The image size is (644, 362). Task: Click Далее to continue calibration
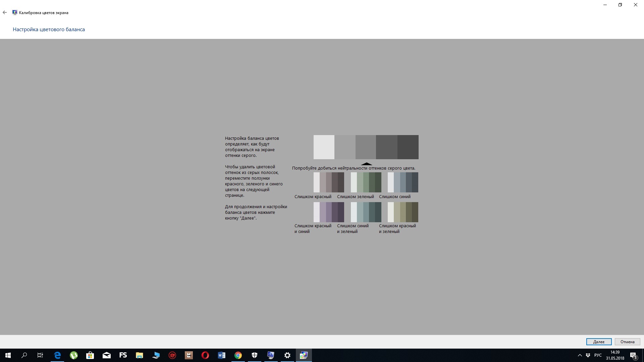(599, 342)
